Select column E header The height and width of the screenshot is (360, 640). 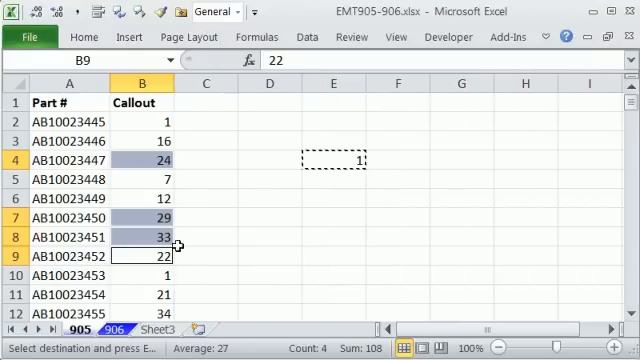(334, 84)
